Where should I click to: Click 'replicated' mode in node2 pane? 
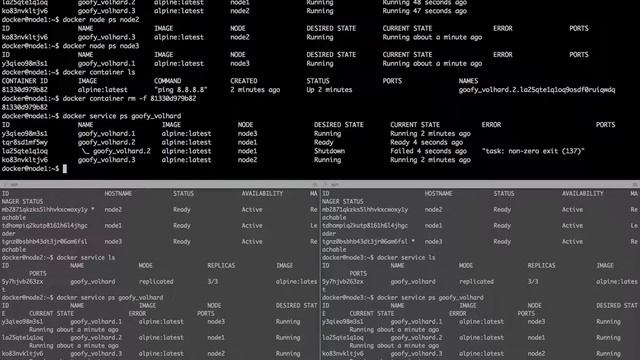coord(156,282)
